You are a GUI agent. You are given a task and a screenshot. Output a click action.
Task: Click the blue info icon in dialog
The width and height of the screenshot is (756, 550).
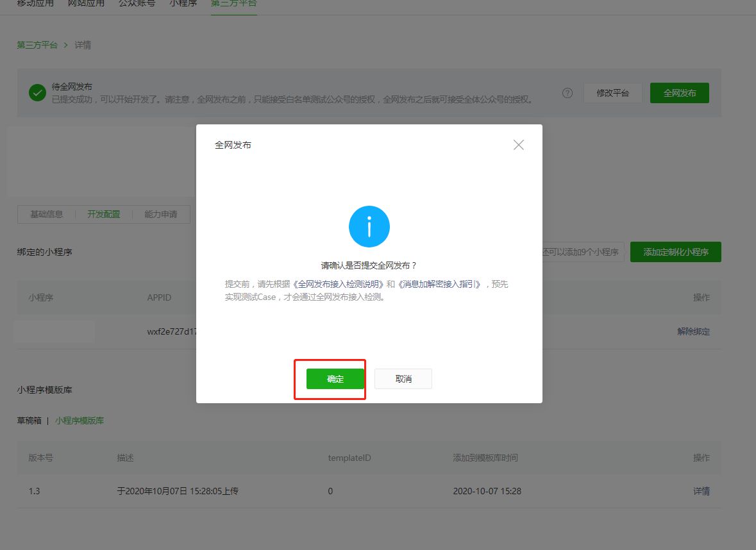369,226
